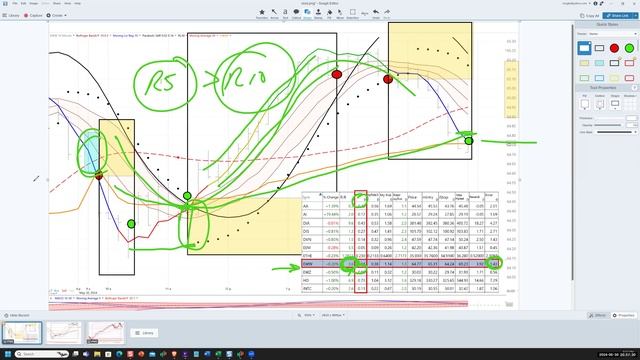This screenshot has height=360, width=640.
Task: Click the red Capture record icon
Action: (x=26, y=16)
